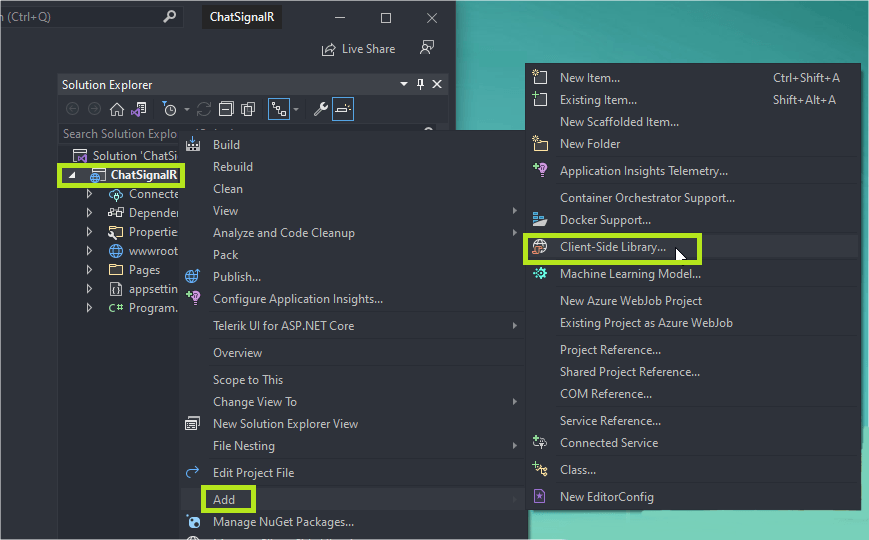Viewport: 869px width, 540px height.
Task: Click the Forward navigation arrow in Solution Explorer
Action: pyautogui.click(x=95, y=109)
